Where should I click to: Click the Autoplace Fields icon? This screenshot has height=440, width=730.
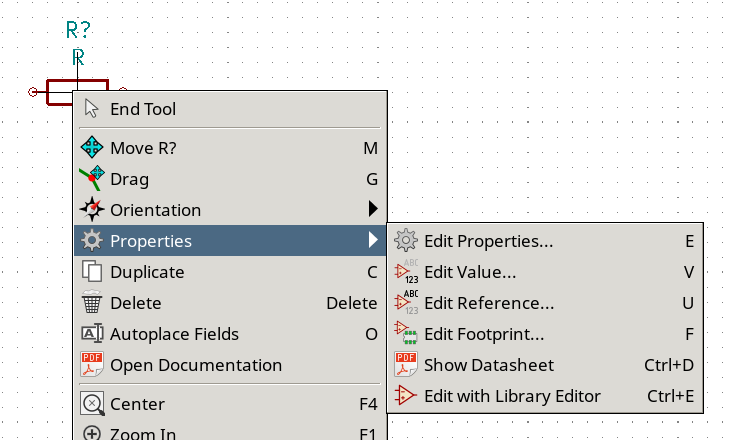92,333
